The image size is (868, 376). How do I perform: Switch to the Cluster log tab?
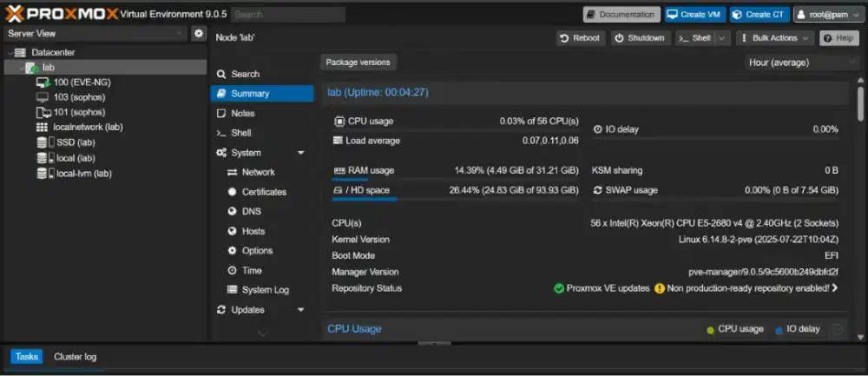pyautogui.click(x=75, y=357)
